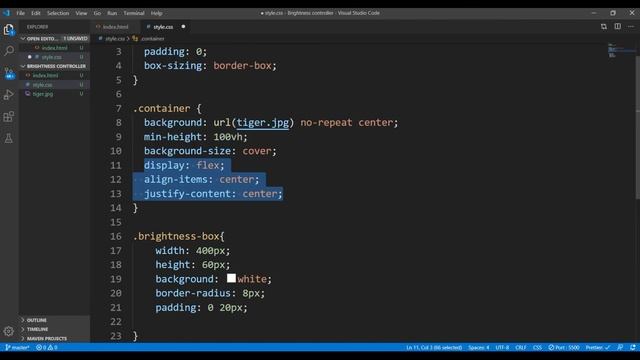This screenshot has height=360, width=640.
Task: Open tiger.jpg in the file explorer
Action: click(54, 94)
